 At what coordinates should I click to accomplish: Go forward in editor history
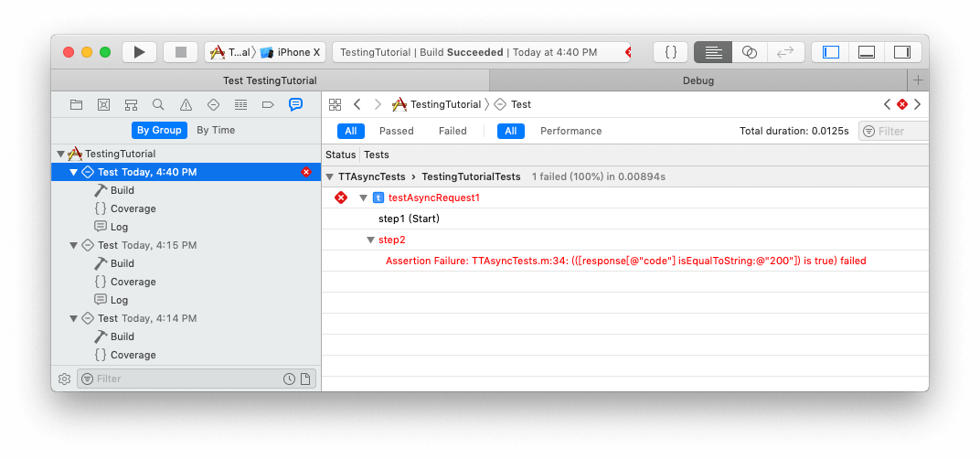pos(378,104)
